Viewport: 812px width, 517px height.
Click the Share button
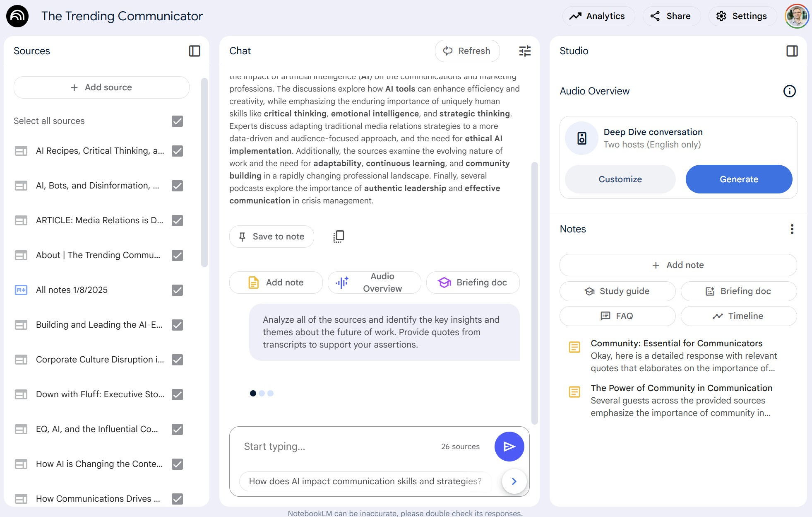point(671,16)
